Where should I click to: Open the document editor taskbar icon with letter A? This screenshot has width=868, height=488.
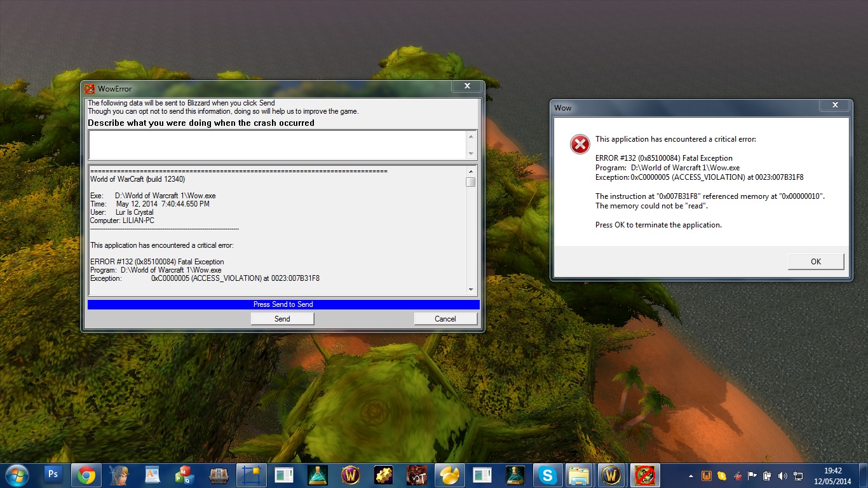(152, 475)
